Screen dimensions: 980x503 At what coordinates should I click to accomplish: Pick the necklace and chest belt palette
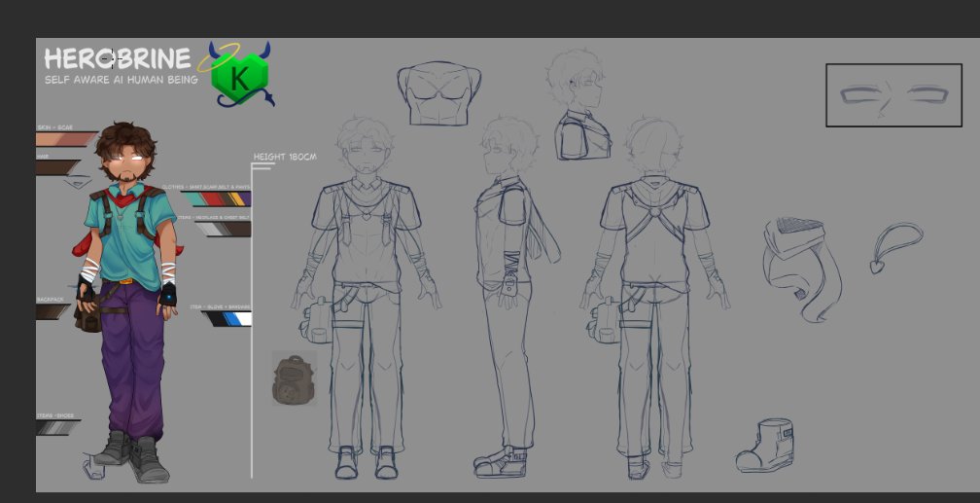pyautogui.click(x=225, y=229)
